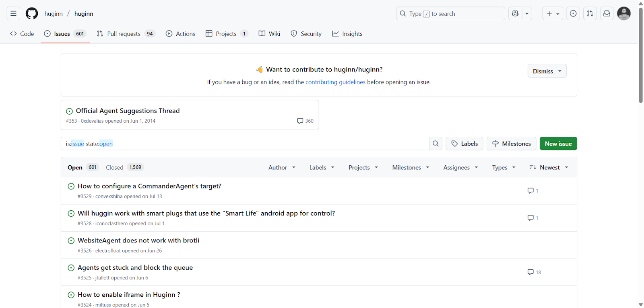Open WebsiteAgent does not work with brotli
644x308 pixels.
138,240
